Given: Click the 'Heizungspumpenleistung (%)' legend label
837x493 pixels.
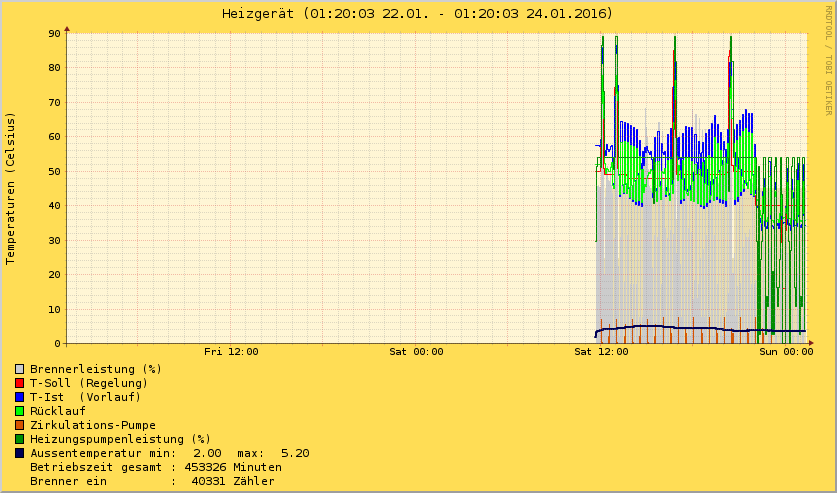Looking at the screenshot, I should (x=121, y=439).
